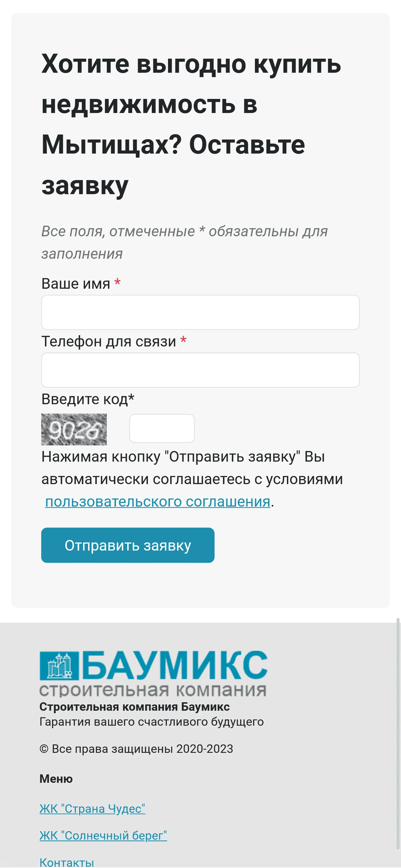401x868 pixels.
Task: Focus the "Ваше имя" text field
Action: (200, 312)
